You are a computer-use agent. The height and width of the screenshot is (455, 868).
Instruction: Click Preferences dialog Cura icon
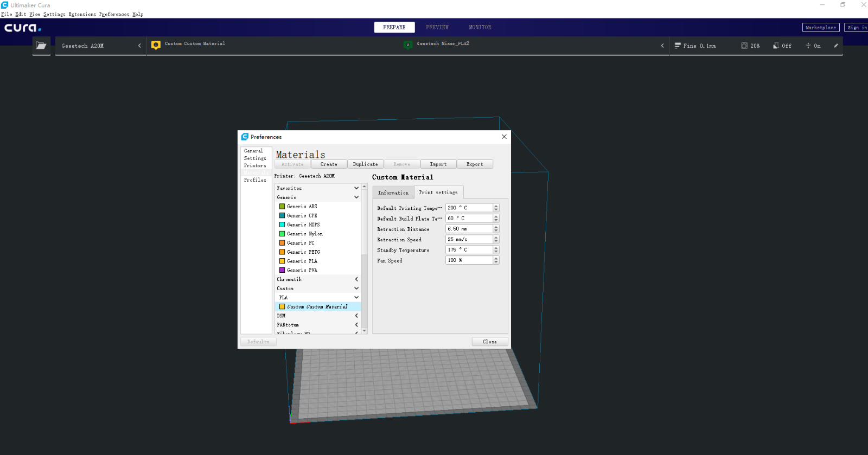tap(245, 137)
